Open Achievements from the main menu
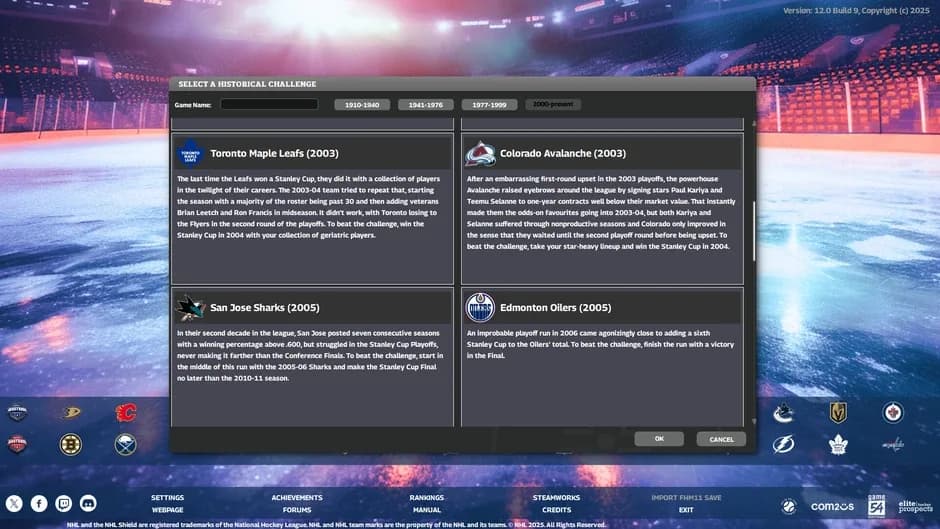Screen dimensions: 940x529 point(297,498)
